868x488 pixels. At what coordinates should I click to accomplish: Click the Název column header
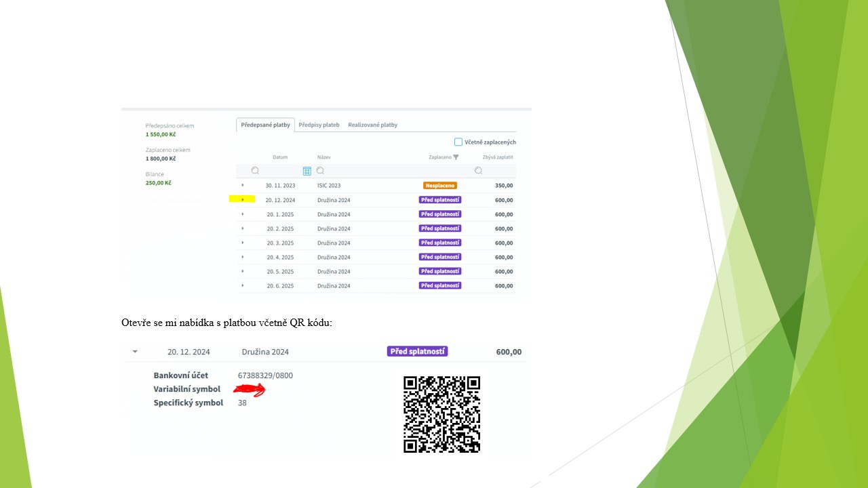[323, 157]
